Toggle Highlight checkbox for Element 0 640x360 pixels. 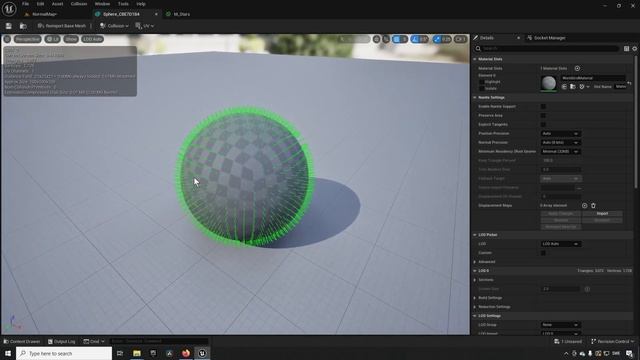pyautogui.click(x=482, y=82)
